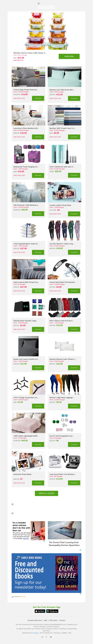View Deal for Sonic Toothbrush with Auto-Timer
93x644 pixels.
(x=74, y=175)
